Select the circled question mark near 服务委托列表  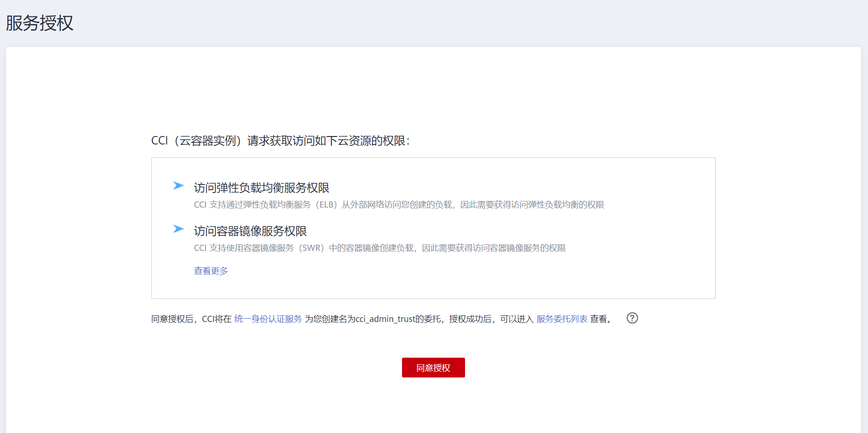[x=632, y=319]
